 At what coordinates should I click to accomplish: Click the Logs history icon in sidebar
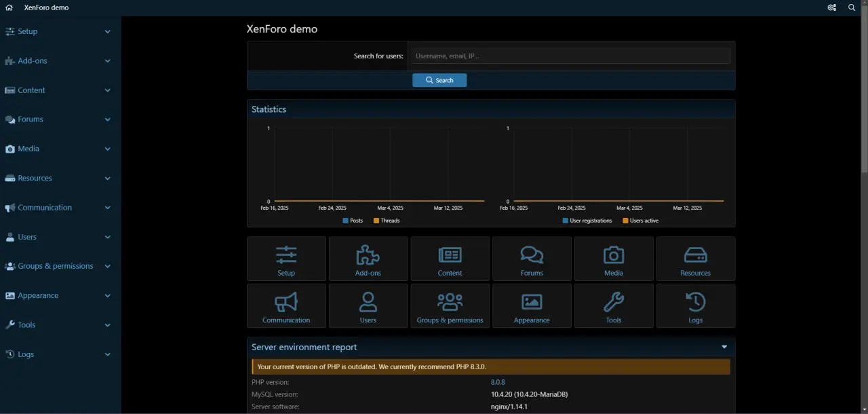coord(9,354)
